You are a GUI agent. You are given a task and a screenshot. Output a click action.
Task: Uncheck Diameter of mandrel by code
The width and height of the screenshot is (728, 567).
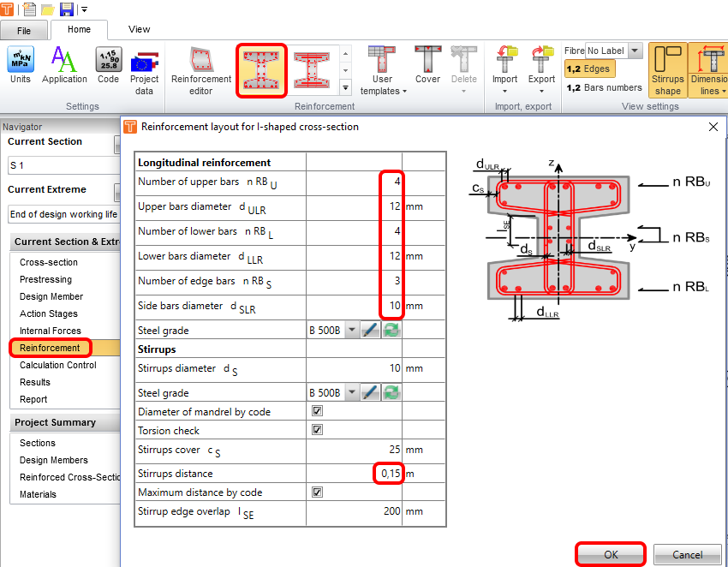click(x=317, y=412)
